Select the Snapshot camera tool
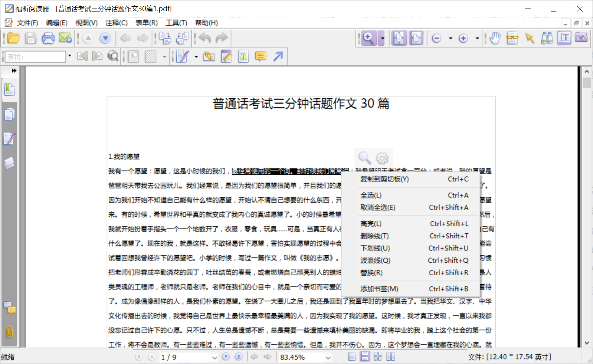 581,37
